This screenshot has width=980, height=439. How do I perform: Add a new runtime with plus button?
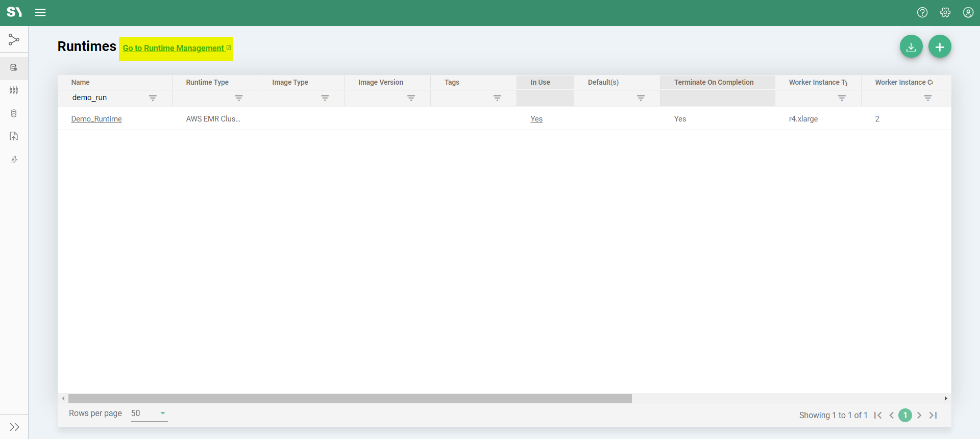939,47
